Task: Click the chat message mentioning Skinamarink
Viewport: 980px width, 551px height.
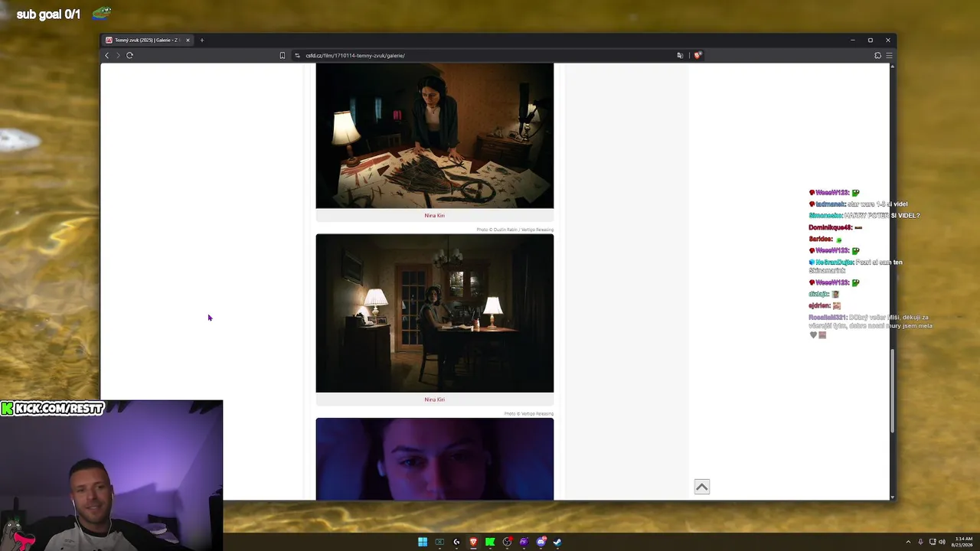Action: (x=855, y=266)
